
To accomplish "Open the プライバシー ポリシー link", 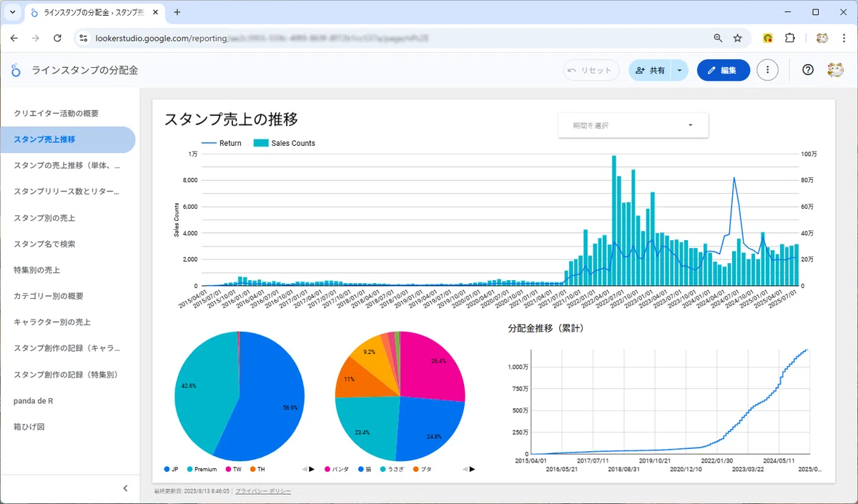I will 263,492.
